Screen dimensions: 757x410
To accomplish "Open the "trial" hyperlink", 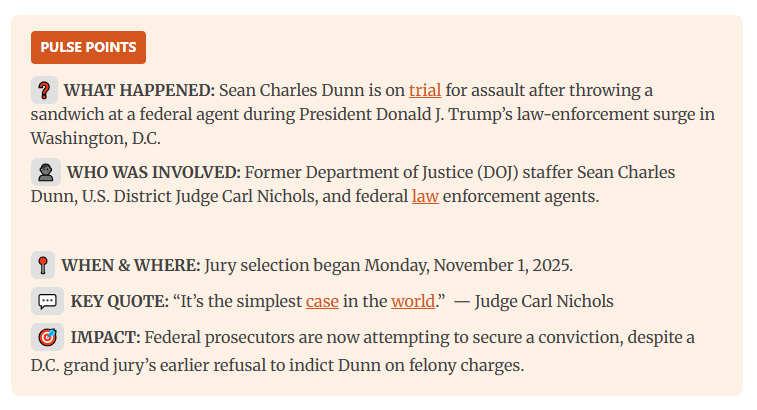I will pyautogui.click(x=425, y=90).
